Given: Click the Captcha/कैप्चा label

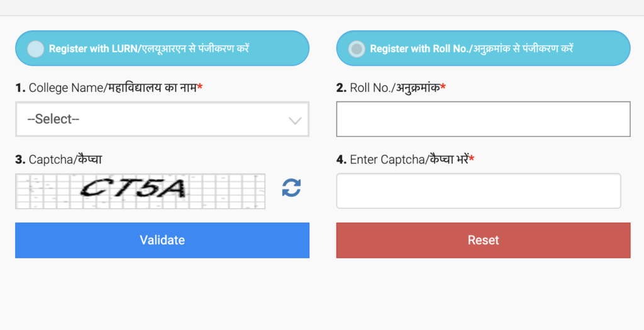Looking at the screenshot, I should (58, 159).
